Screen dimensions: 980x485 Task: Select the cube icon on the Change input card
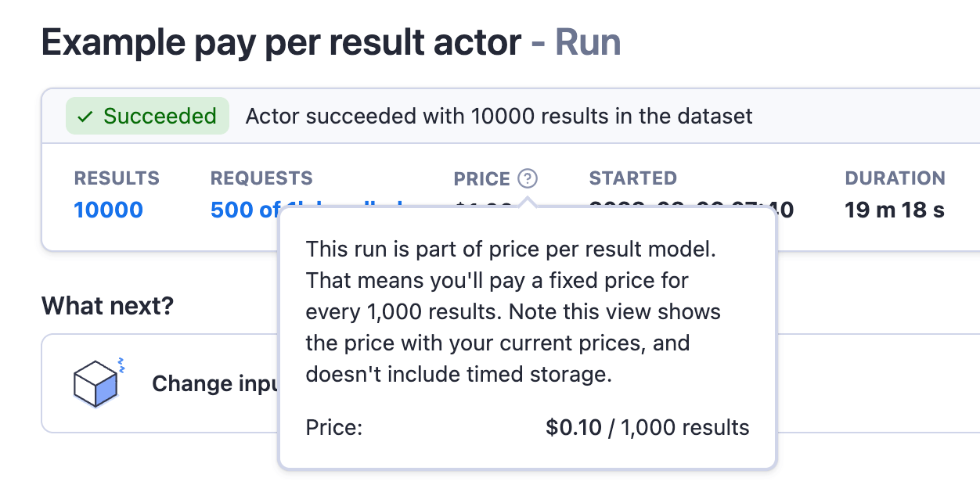[95, 383]
